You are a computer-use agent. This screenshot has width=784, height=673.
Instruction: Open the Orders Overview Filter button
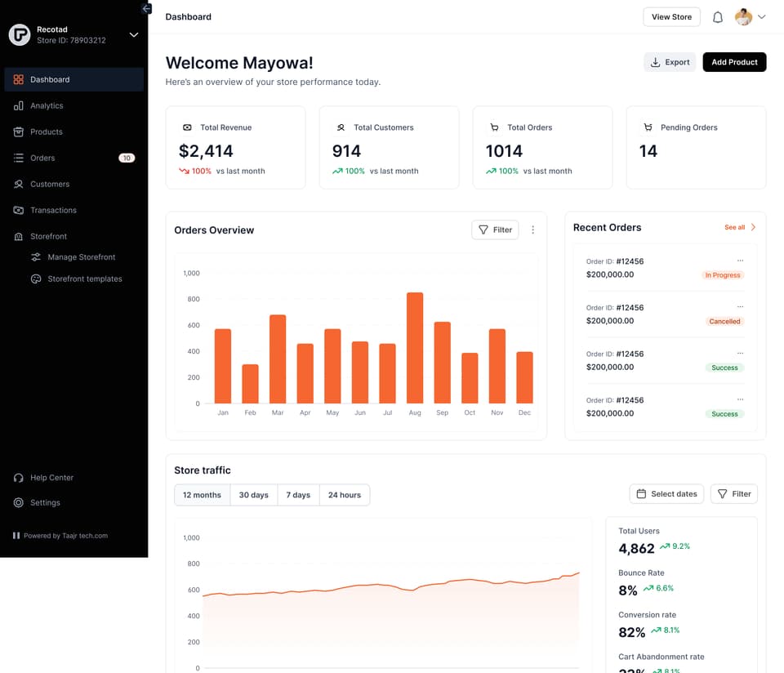click(x=495, y=230)
